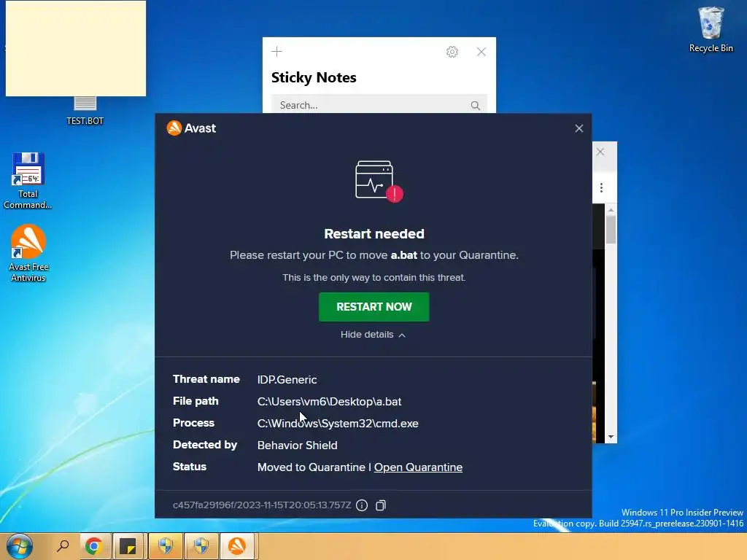The width and height of the screenshot is (747, 560).
Task: Select the Total Commander desktop shortcut
Action: click(28, 181)
